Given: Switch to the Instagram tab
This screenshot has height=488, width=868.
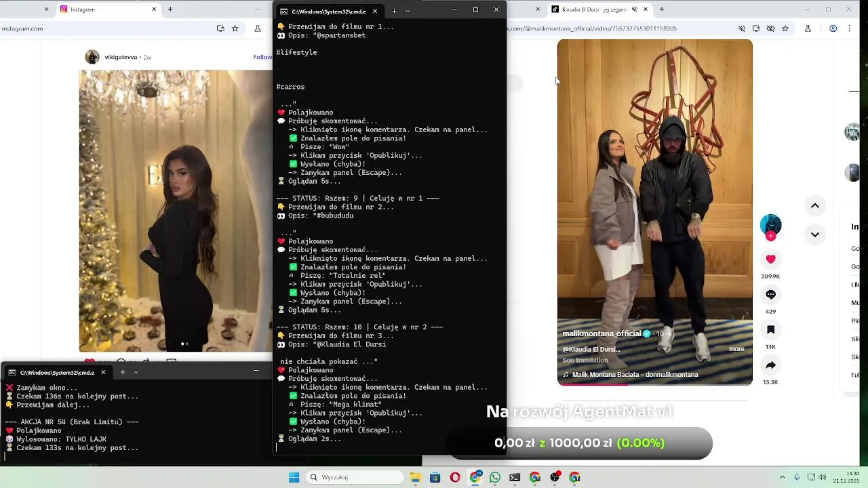Looking at the screenshot, I should click(x=108, y=9).
